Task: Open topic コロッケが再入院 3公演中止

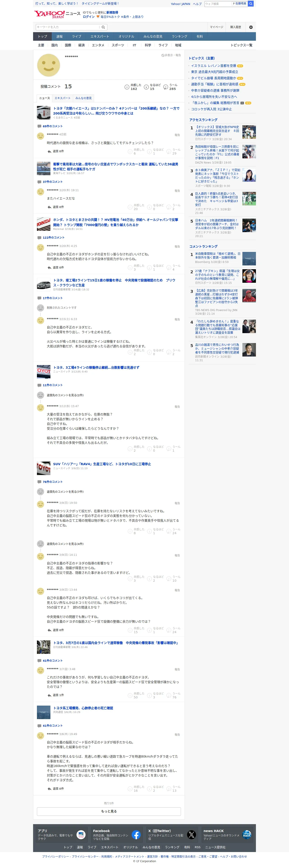Action: pos(211,110)
